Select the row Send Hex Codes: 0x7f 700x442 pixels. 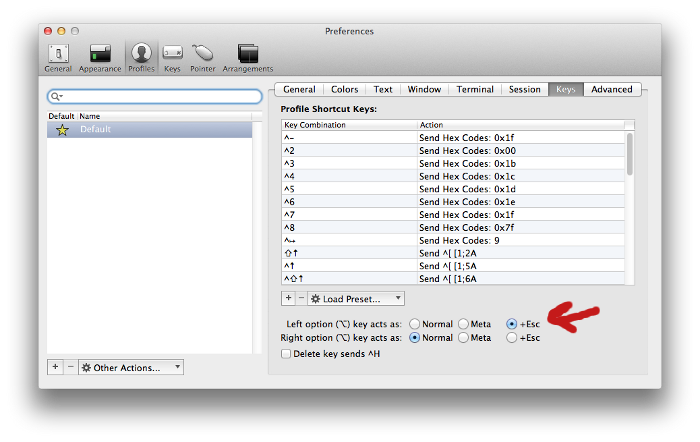tap(453, 227)
